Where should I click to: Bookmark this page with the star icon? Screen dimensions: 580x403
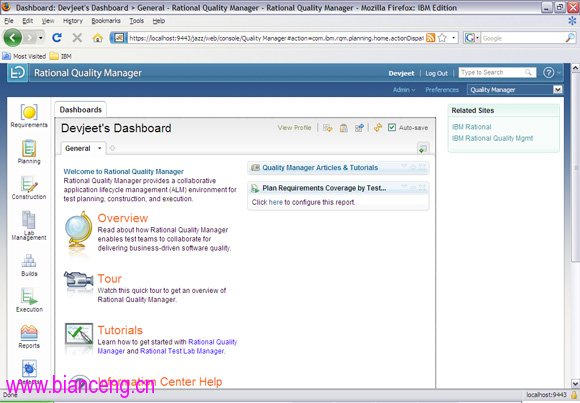click(442, 38)
